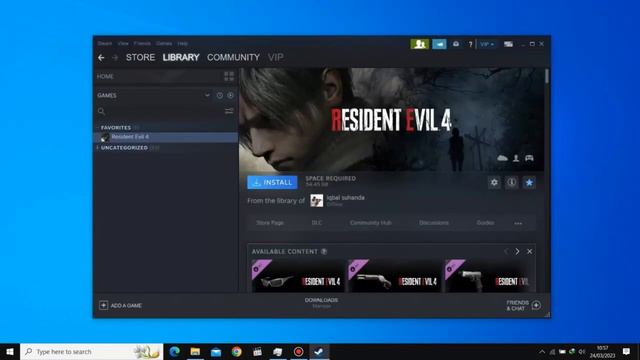Open the question mark help icon
Viewport: 640px width, 360px height.
[x=470, y=44]
